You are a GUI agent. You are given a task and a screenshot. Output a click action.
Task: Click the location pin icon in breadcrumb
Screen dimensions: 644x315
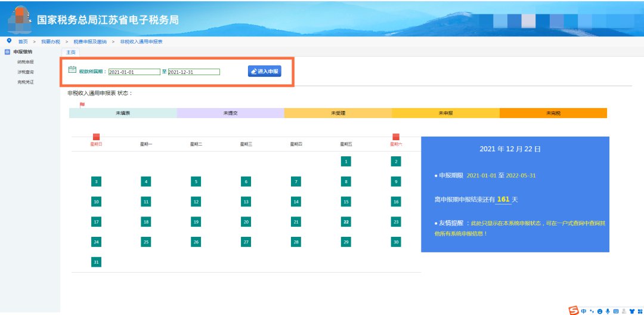click(x=9, y=41)
